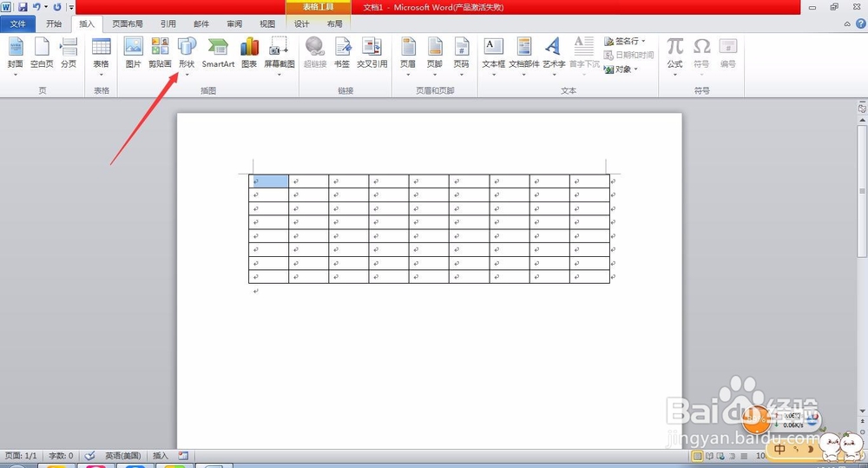
Task: Open Customize Quick Access Toolbar dropdown
Action: [x=71, y=7]
